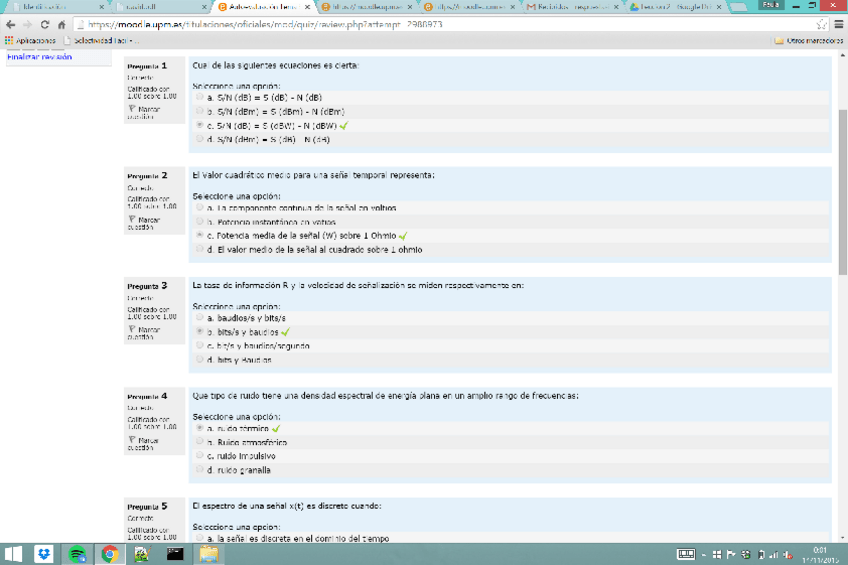The image size is (848, 565).
Task: Select 'bits y Baudios' radio option
Action: click(x=200, y=359)
